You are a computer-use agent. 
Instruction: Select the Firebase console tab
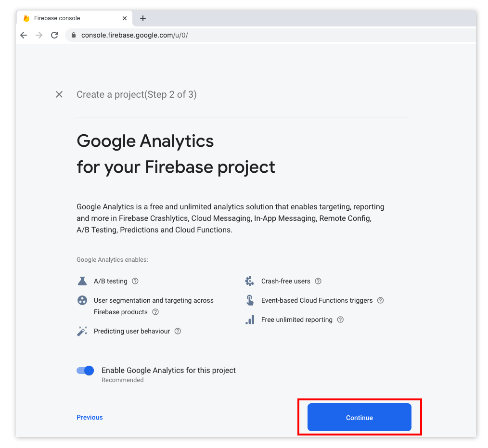[75, 18]
